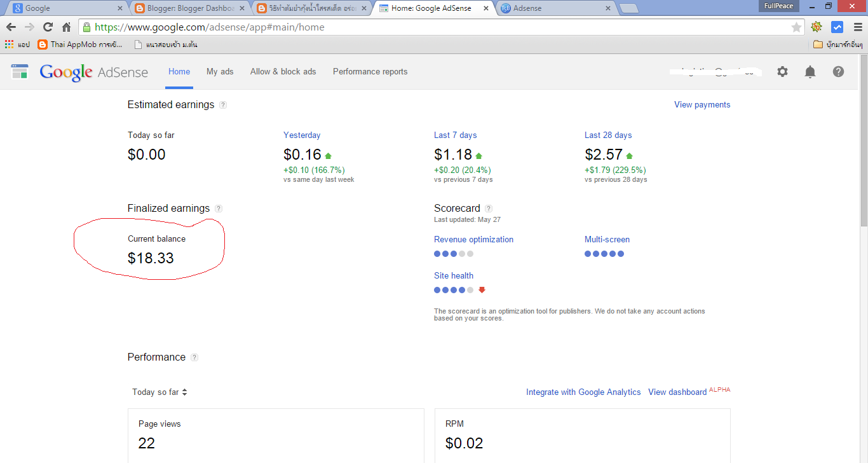
Task: Open the new tab button
Action: click(x=629, y=8)
